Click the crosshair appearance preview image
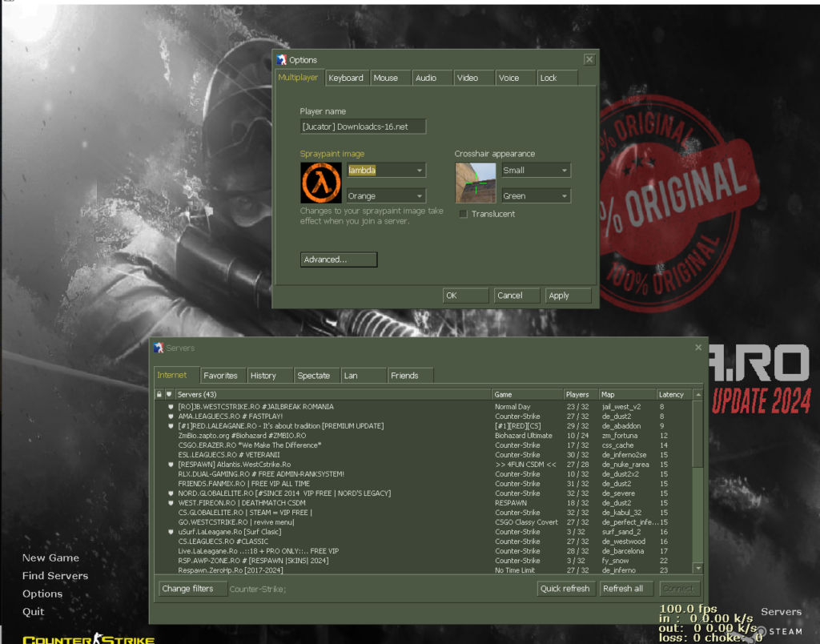 click(476, 183)
